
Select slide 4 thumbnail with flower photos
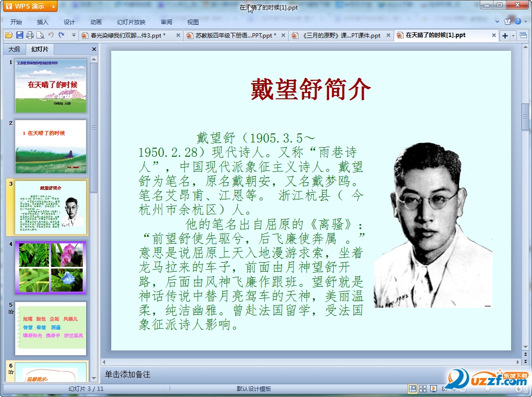point(50,268)
